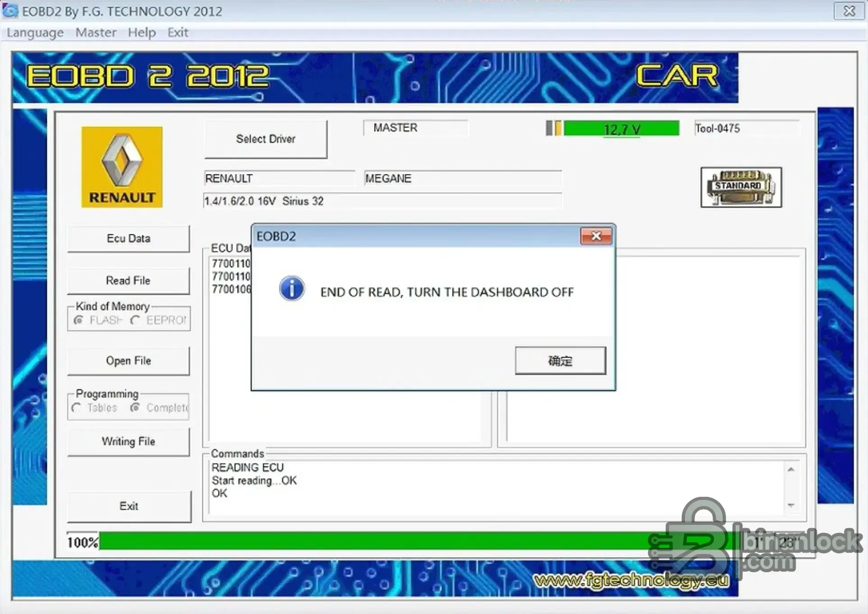The width and height of the screenshot is (868, 614).
Task: Click the 1.4/1.6/2.0 16V Sirius 32 field
Action: tap(383, 201)
